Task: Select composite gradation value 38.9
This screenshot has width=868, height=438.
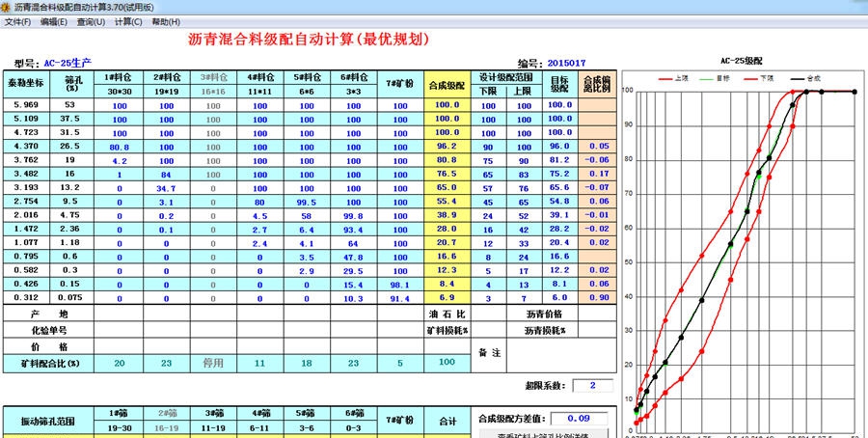Action: [448, 215]
